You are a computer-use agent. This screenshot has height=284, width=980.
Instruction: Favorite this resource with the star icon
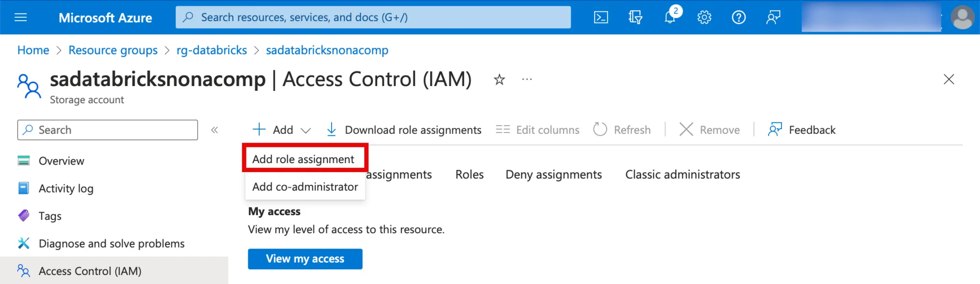click(x=499, y=79)
